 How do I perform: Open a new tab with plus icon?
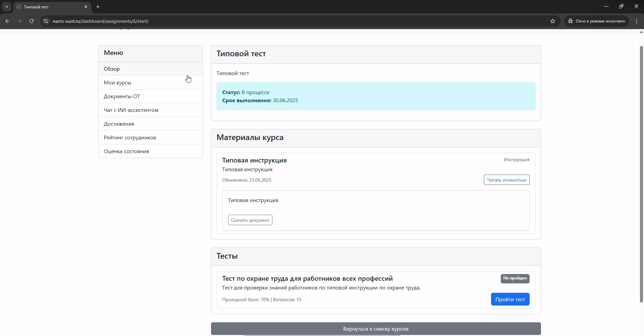(x=98, y=7)
